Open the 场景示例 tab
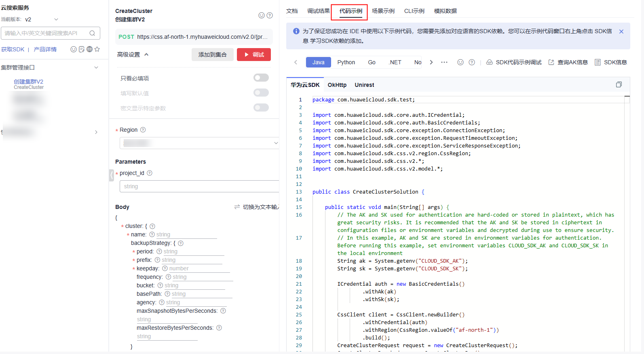The height and width of the screenshot is (354, 644). (383, 11)
